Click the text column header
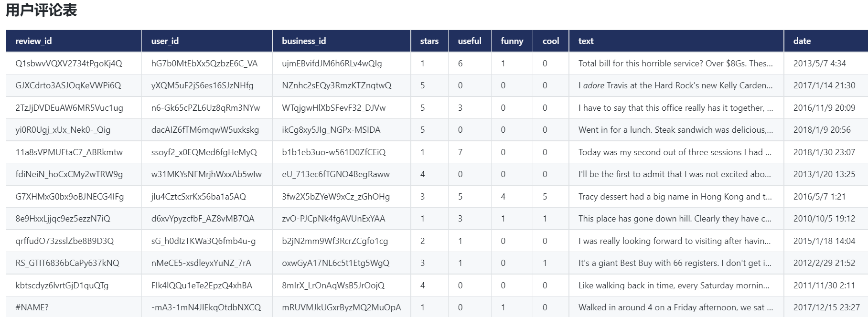 [586, 41]
